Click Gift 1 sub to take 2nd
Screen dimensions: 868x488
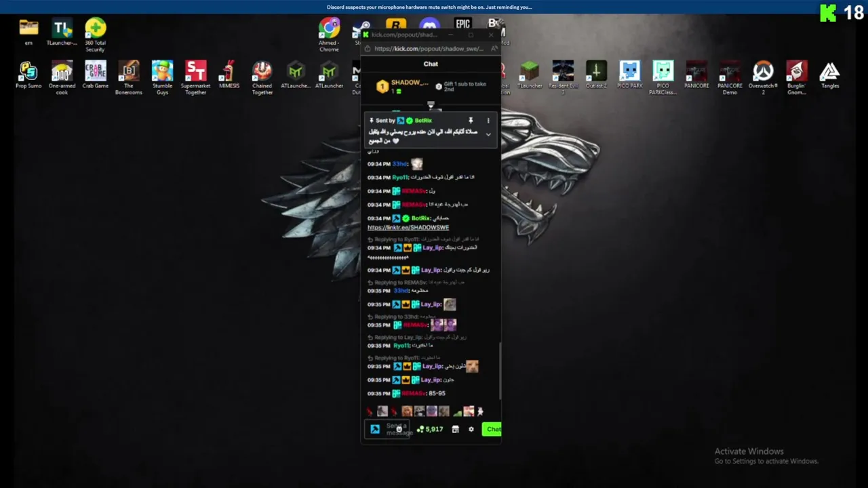[461, 87]
